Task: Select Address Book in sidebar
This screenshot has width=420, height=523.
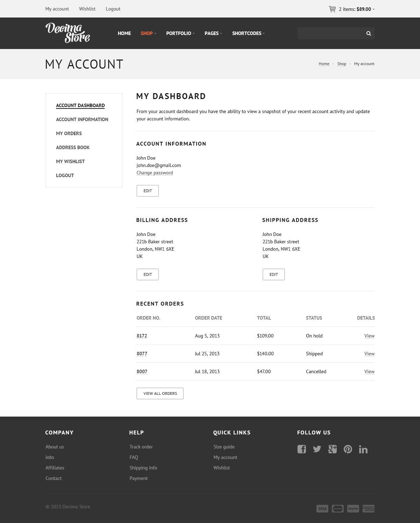Action: [73, 147]
